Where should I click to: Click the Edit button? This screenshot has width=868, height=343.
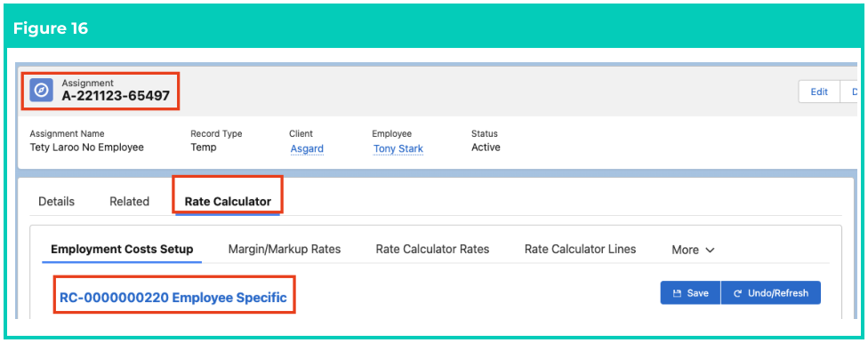pos(819,92)
